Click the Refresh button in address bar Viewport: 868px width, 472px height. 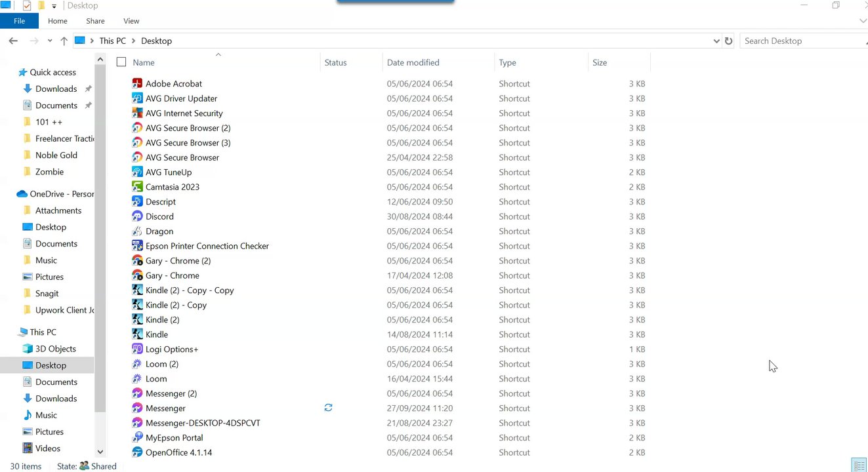tap(728, 41)
